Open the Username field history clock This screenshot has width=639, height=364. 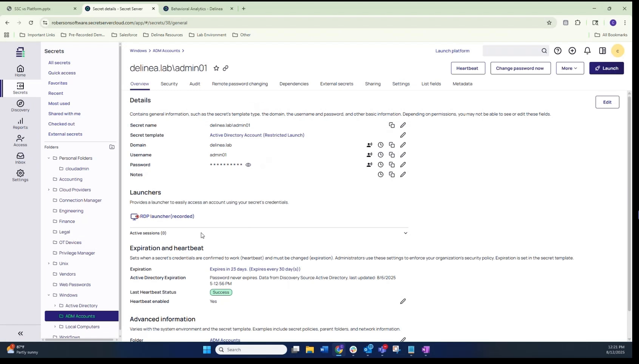380,155
